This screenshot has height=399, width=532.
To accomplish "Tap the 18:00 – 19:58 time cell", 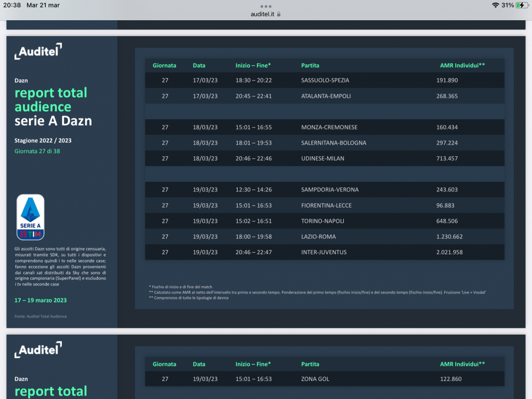I will (x=253, y=237).
